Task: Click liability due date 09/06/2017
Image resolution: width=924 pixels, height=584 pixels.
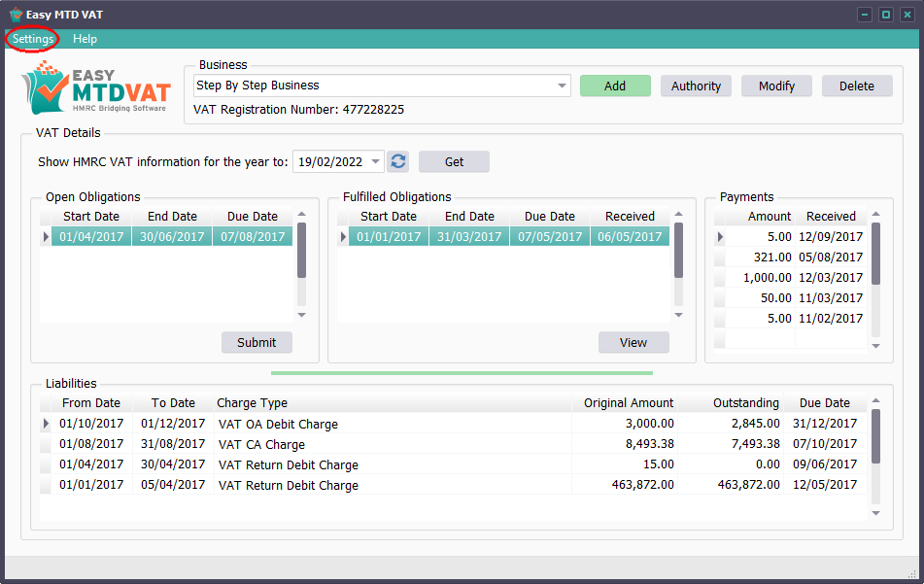Action: pyautogui.click(x=825, y=464)
